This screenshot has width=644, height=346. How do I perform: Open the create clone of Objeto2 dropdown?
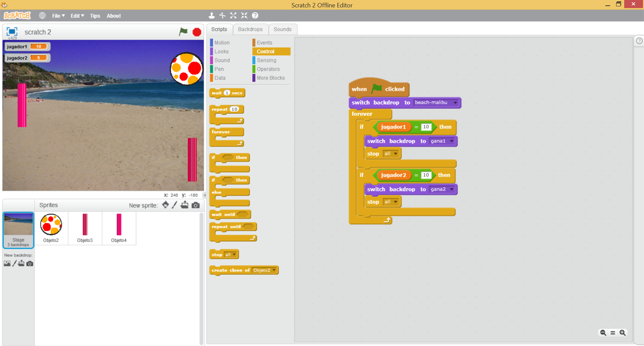pos(274,270)
